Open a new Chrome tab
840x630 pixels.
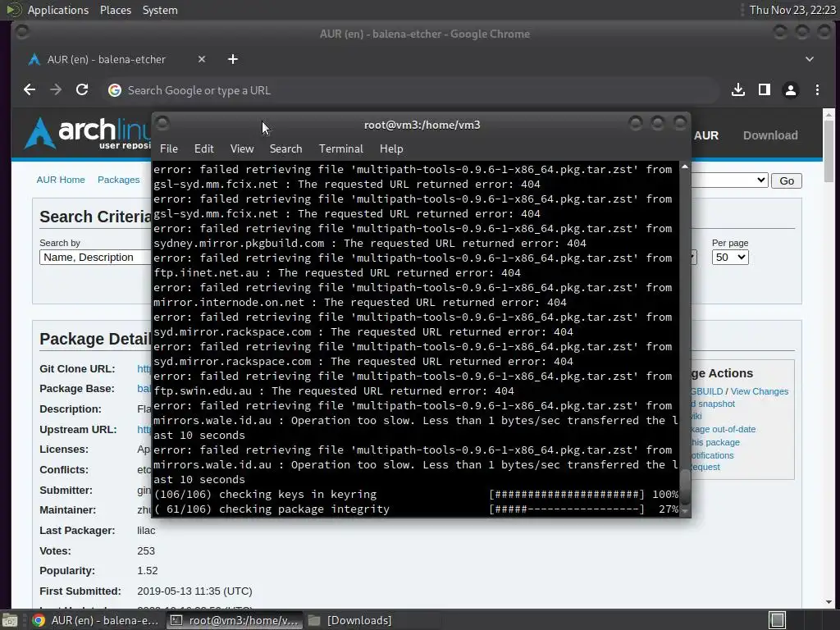coord(232,59)
